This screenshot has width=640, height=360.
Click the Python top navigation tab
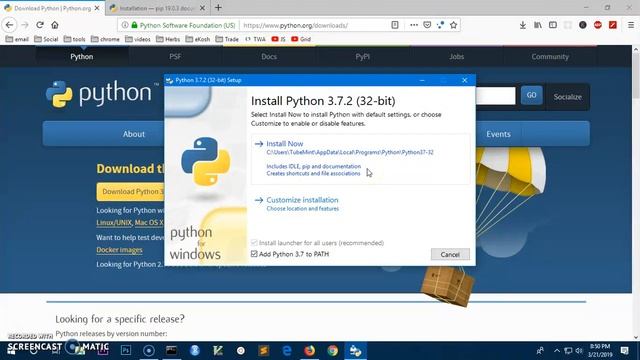click(82, 57)
